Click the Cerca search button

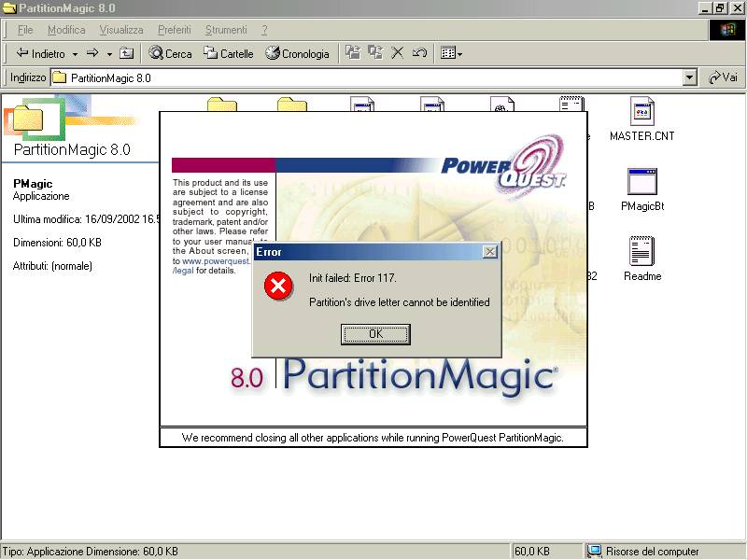170,54
